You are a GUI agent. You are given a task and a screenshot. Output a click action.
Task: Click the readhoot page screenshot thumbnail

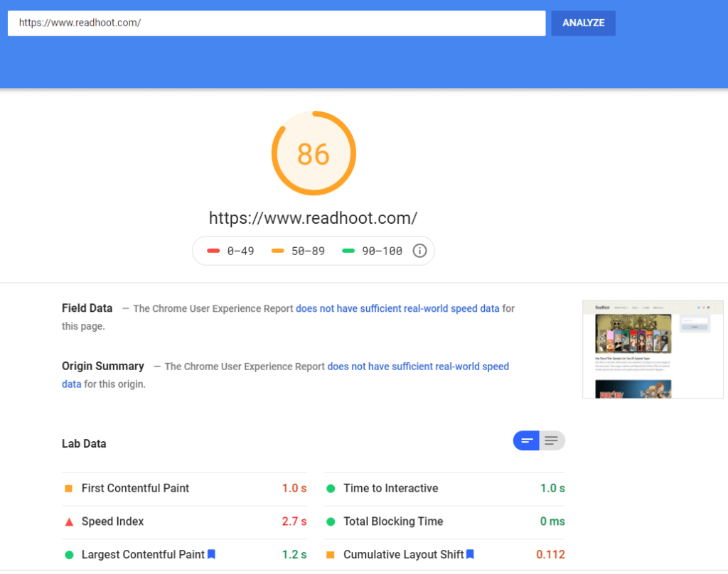(653, 350)
